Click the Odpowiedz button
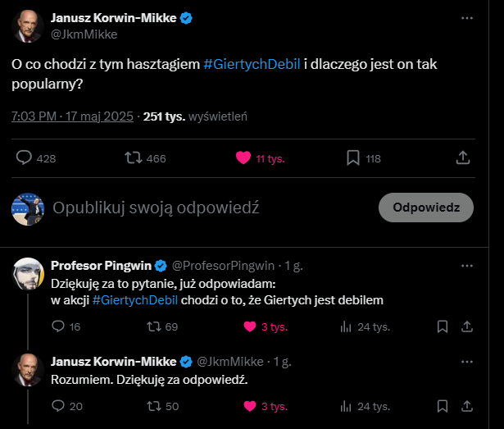 tap(425, 208)
